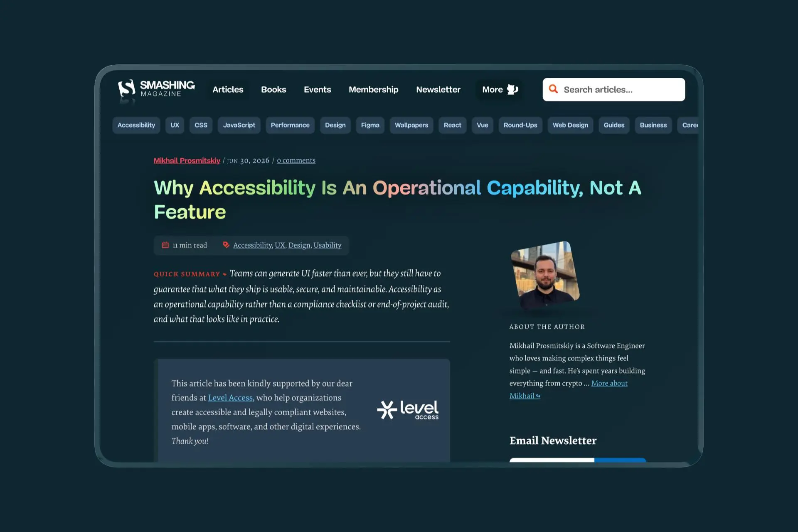Select the Web Design category chip

pyautogui.click(x=570, y=125)
